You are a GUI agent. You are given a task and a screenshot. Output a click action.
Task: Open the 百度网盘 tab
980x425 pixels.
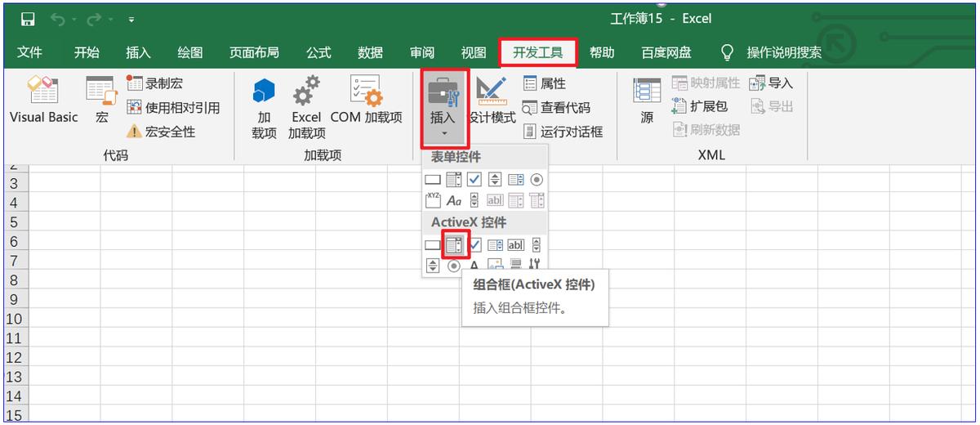(x=666, y=52)
